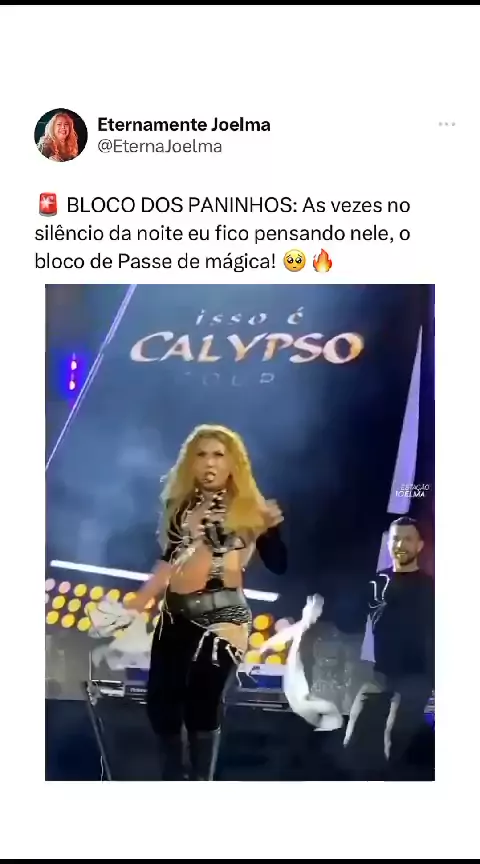The image size is (480, 864).
Task: Click the pink spotlight on stage left
Action: [73, 372]
